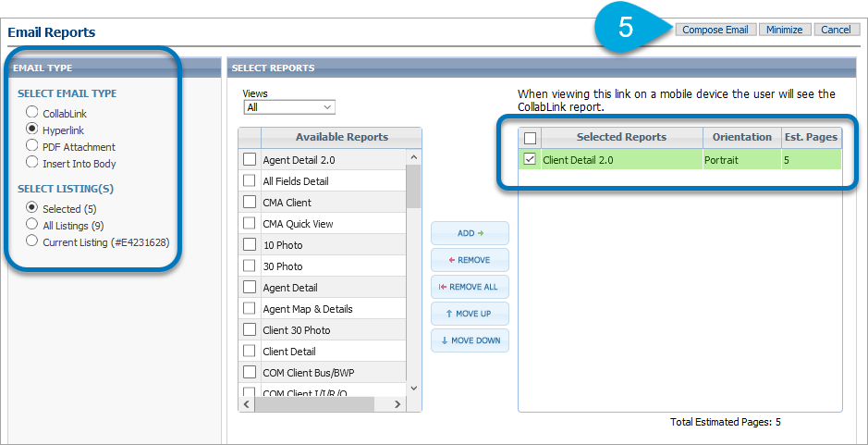868x445 pixels.
Task: Click the horizontal scrollbar thumb in Available Reports
Action: click(x=314, y=404)
